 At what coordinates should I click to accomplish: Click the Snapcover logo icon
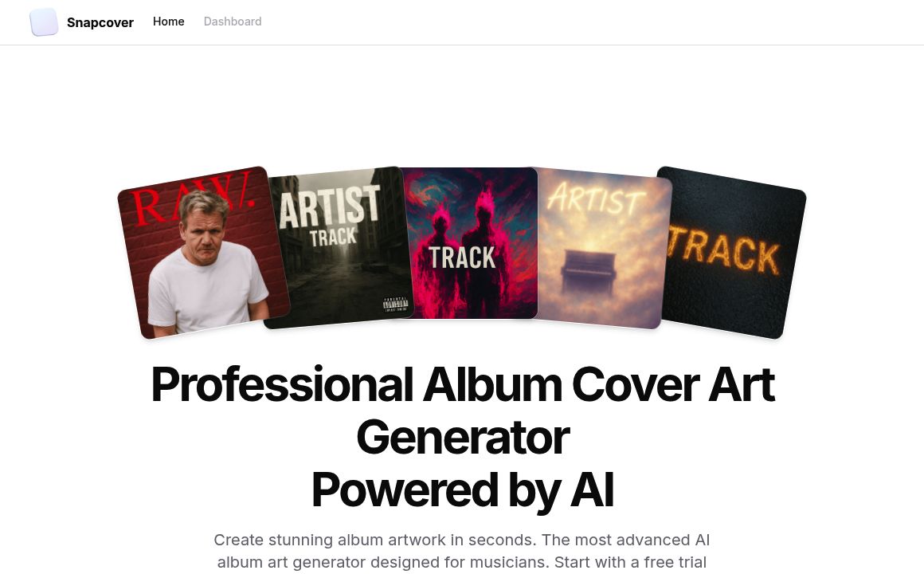(x=44, y=22)
